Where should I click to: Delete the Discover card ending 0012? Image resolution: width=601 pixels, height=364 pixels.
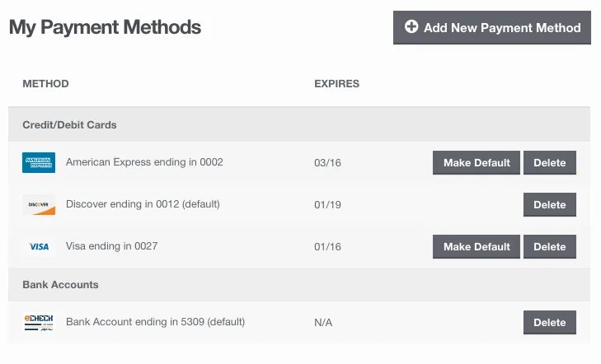[x=549, y=205]
